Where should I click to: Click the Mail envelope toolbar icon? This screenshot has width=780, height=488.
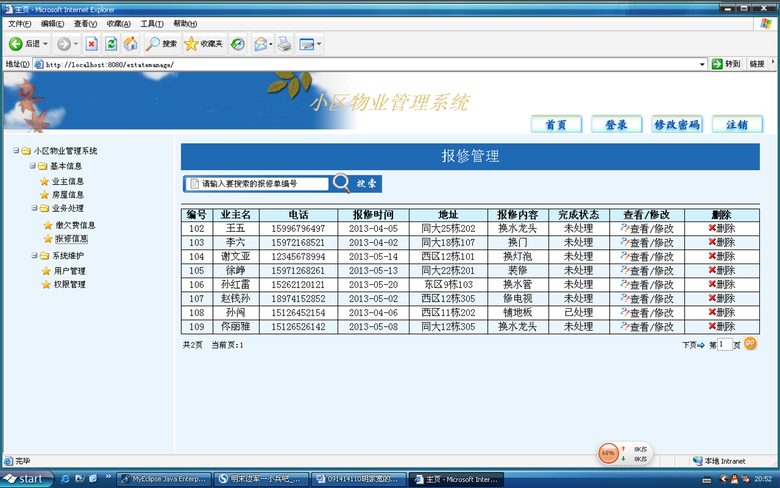click(x=260, y=44)
